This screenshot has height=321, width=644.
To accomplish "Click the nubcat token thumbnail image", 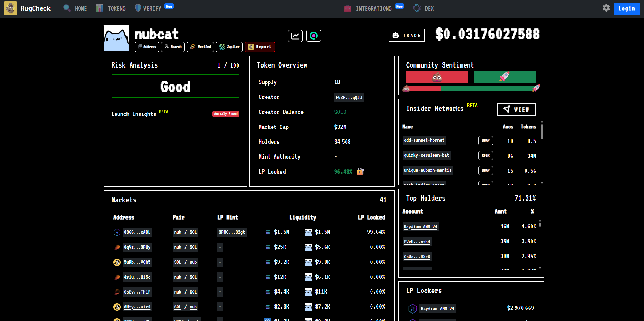I will click(x=116, y=38).
